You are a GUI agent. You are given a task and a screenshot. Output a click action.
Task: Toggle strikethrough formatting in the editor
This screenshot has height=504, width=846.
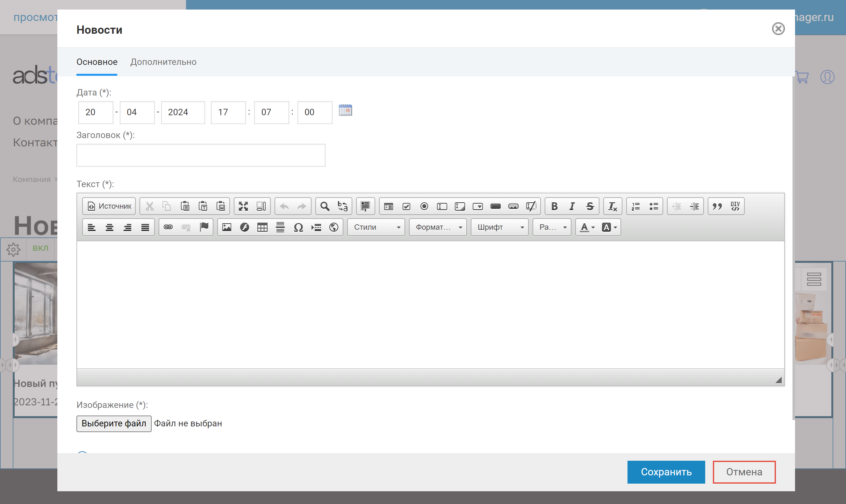pos(590,206)
